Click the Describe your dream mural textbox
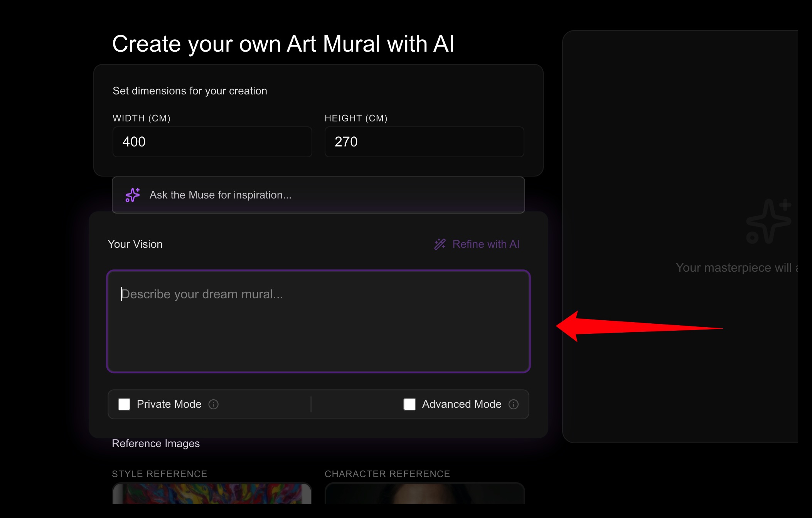Viewport: 812px width, 518px height. click(x=318, y=321)
